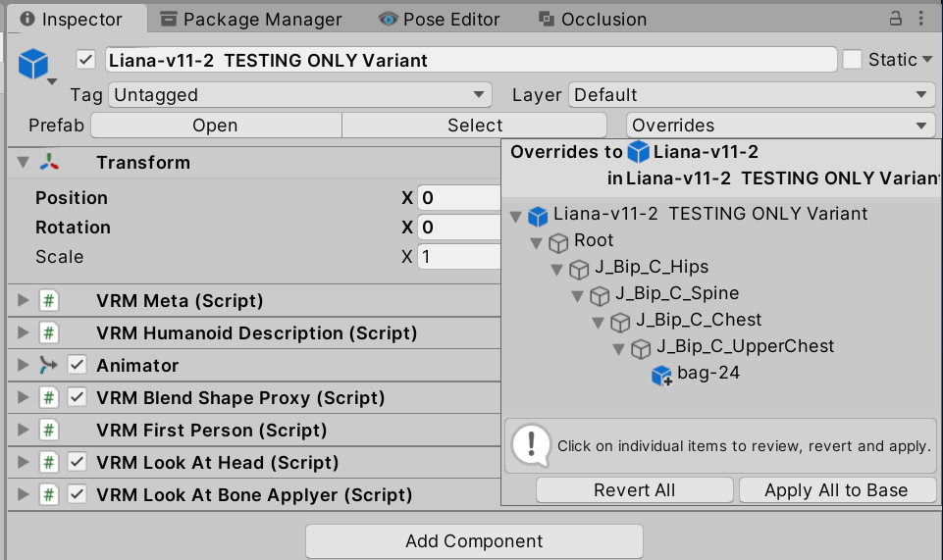Open the Overrides dropdown
943x560 pixels.
coord(781,125)
